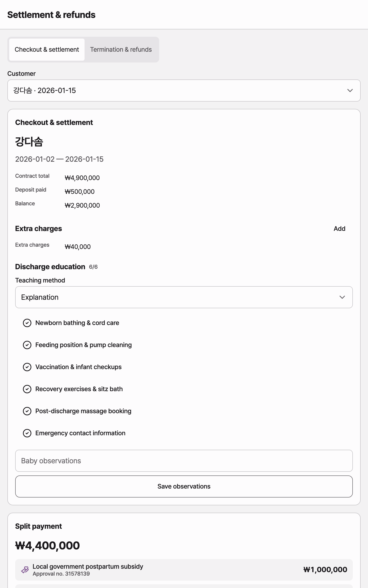Click customer name 강다솜 heading
The width and height of the screenshot is (368, 588).
point(29,142)
